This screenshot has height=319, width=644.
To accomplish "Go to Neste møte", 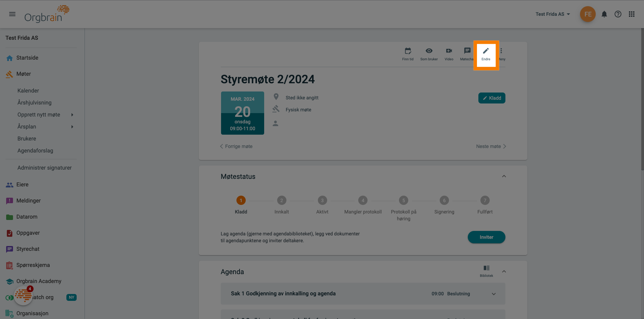I will tap(491, 146).
